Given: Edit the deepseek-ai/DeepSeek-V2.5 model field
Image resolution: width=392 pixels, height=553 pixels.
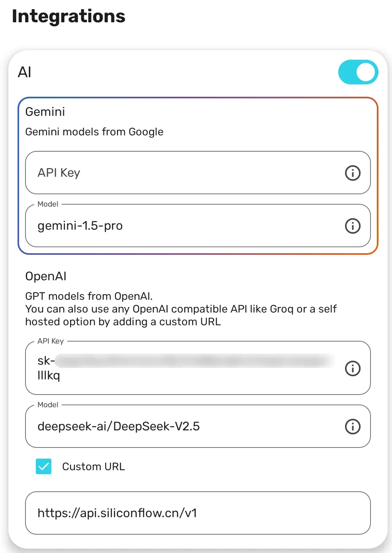Looking at the screenshot, I should tap(198, 426).
